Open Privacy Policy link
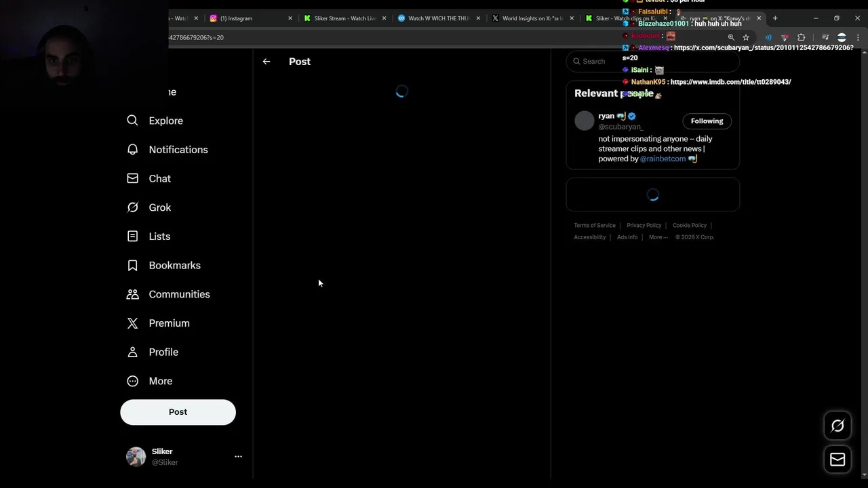 [644, 226]
